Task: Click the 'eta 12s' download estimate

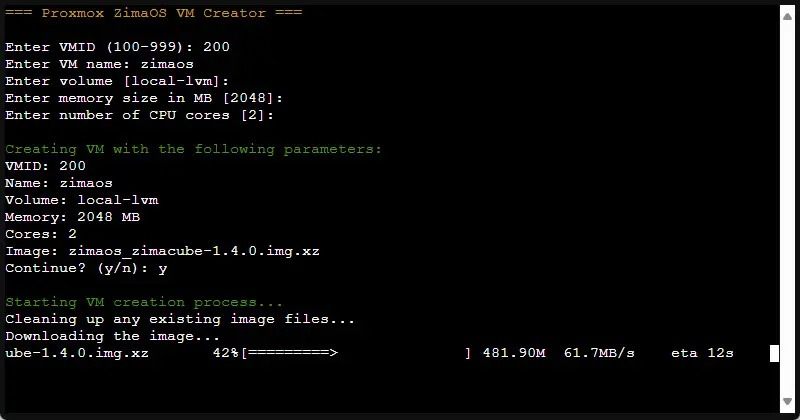Action: pos(702,353)
